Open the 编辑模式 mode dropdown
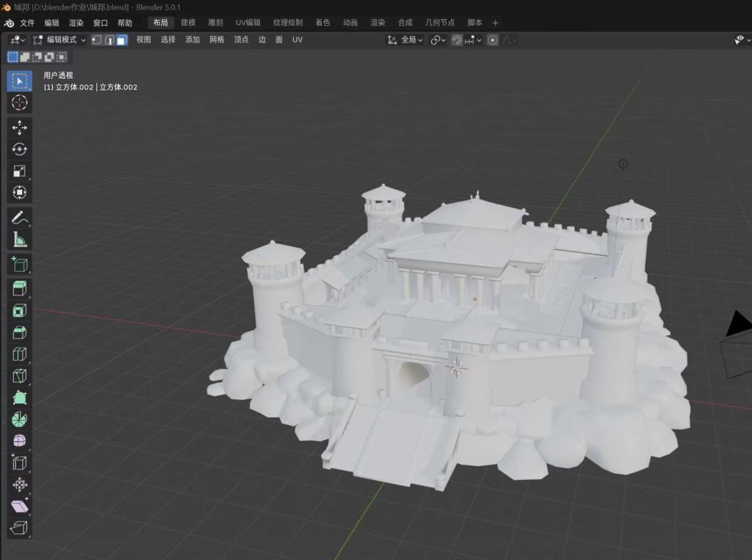This screenshot has height=560, width=752. [x=59, y=40]
